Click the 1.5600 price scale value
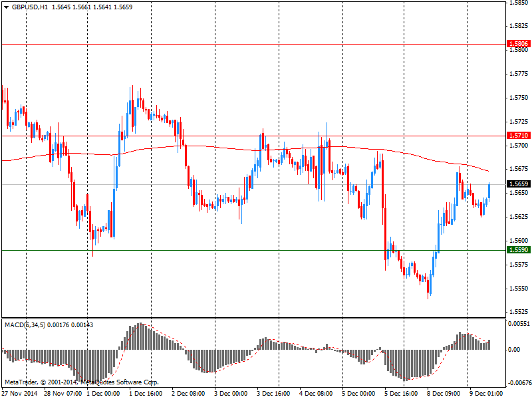Image resolution: width=532 pixels, height=399 pixels. point(519,240)
